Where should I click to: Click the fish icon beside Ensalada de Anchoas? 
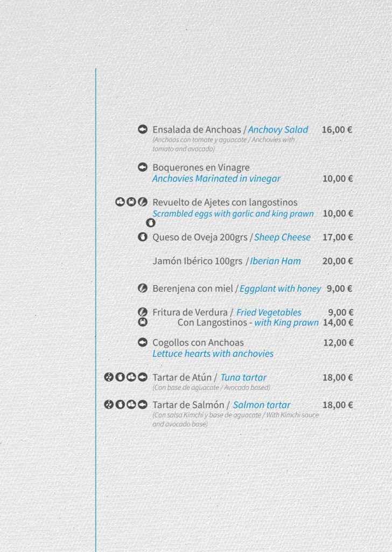[142, 129]
